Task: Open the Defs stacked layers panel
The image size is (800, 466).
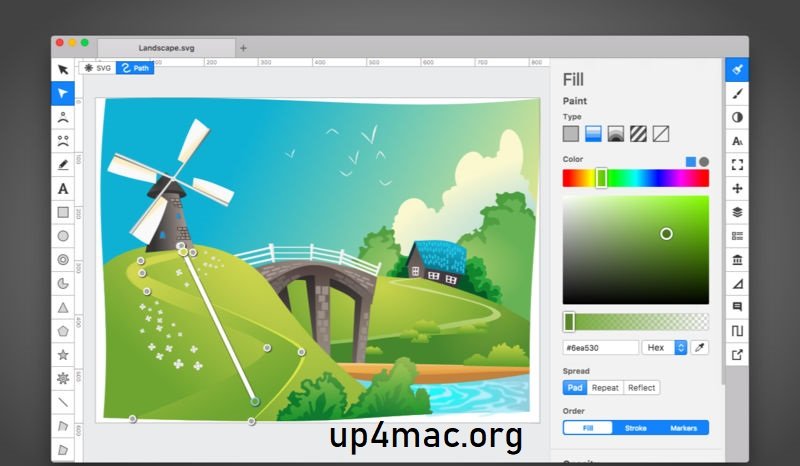Action: [737, 212]
